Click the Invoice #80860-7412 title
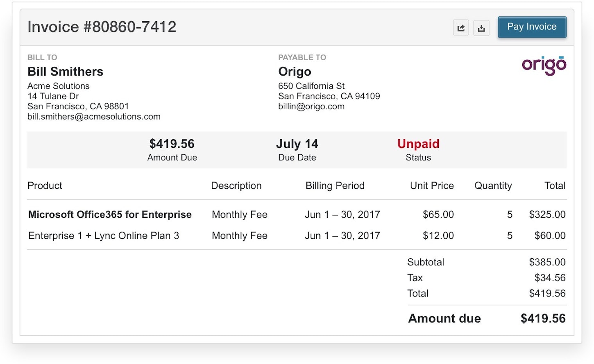 pyautogui.click(x=102, y=27)
